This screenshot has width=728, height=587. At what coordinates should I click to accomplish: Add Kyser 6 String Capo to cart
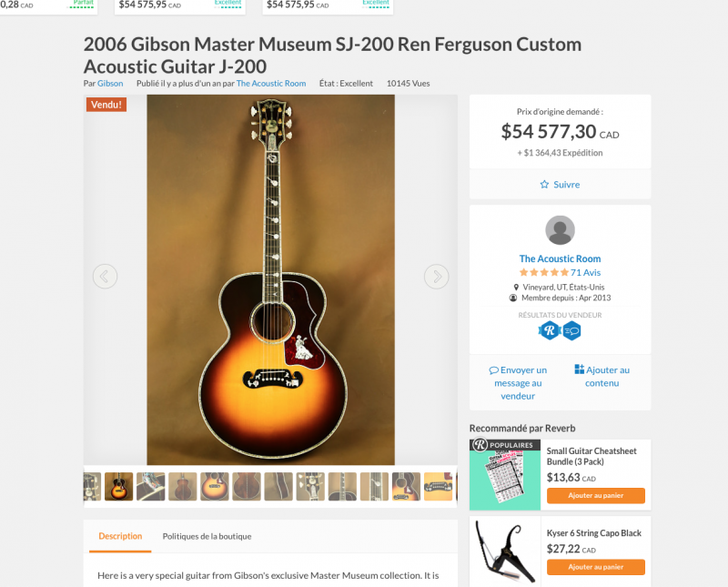(596, 567)
